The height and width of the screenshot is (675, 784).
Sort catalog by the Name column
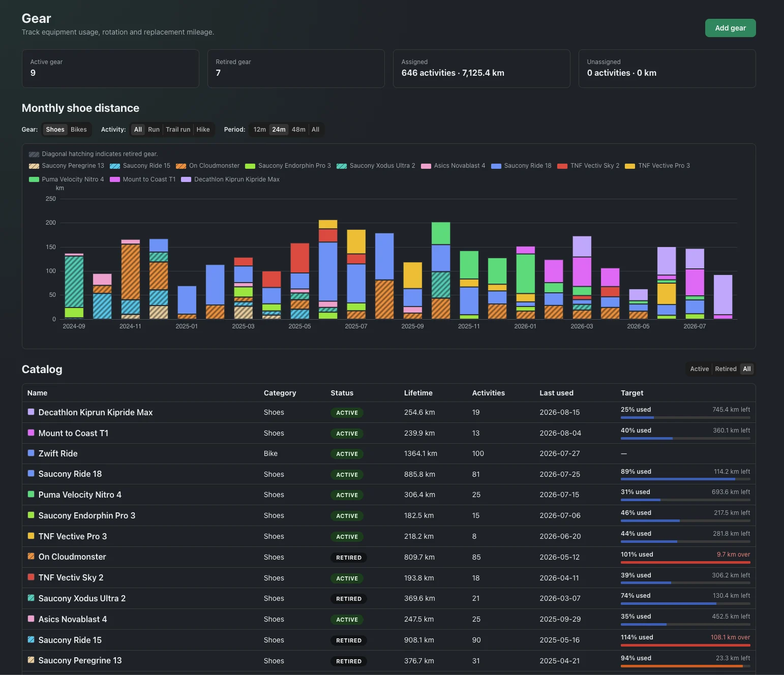click(37, 393)
